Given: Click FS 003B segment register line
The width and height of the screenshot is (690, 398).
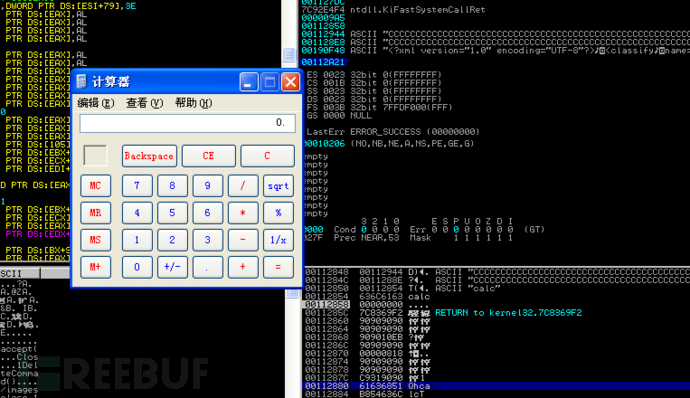Looking at the screenshot, I should coord(379,107).
